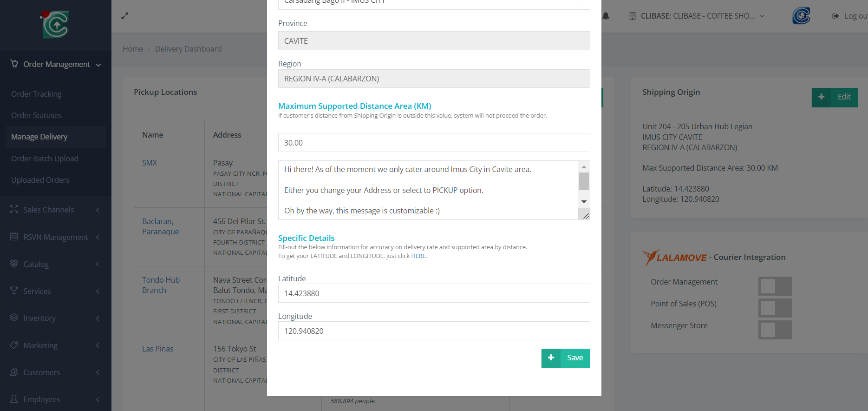Click the Clibase logo in sidebar

55,25
